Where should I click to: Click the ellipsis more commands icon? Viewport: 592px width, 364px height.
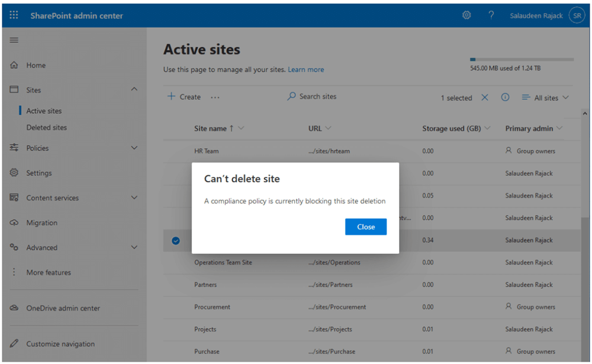coord(215,97)
